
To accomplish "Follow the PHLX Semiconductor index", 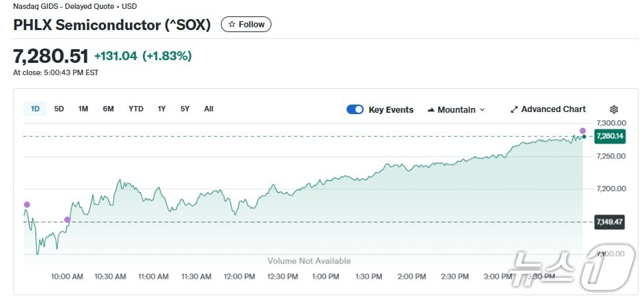I will coord(246,25).
